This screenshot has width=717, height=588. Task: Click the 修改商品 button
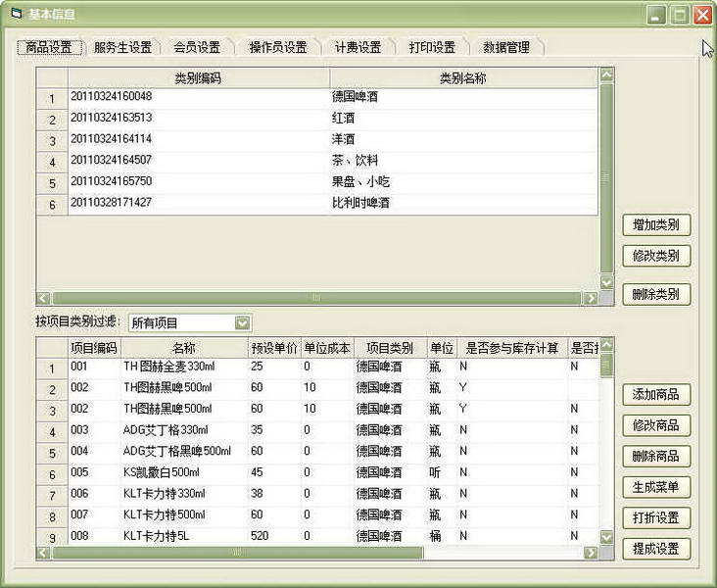656,425
